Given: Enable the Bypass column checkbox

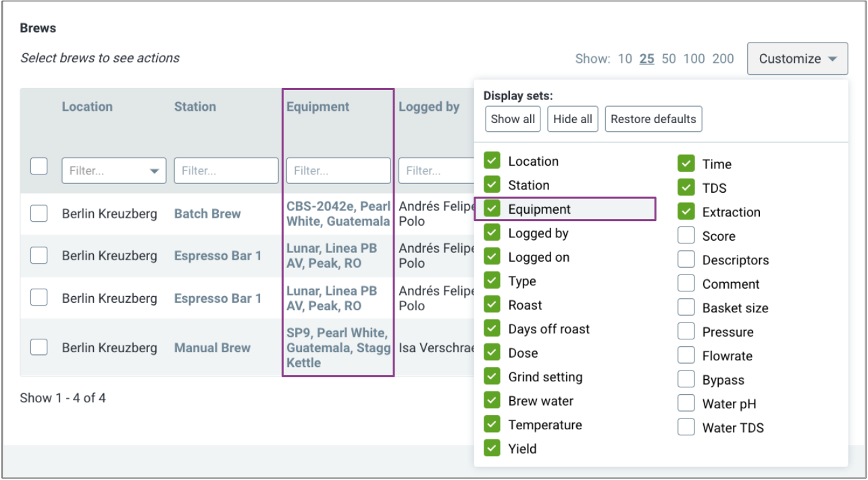Looking at the screenshot, I should pos(686,380).
